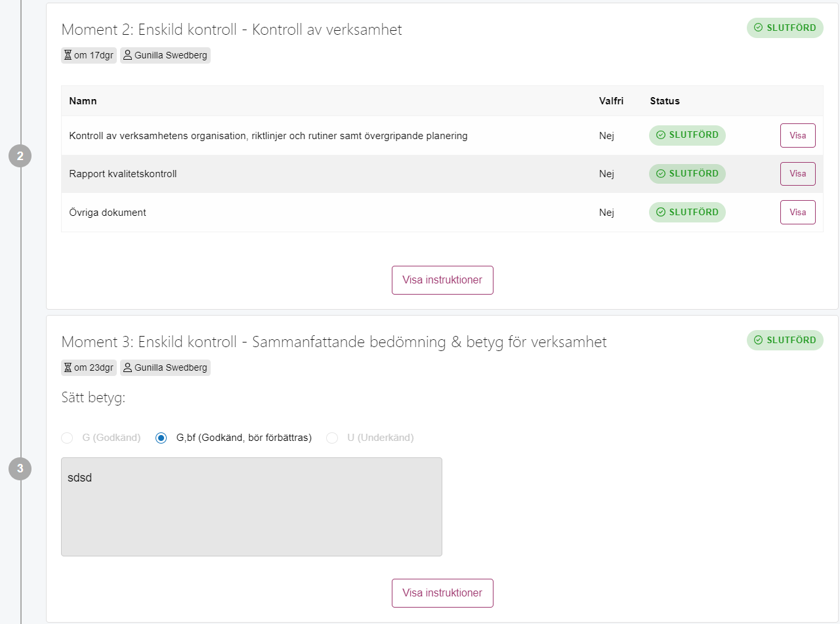The image size is (840, 624).
Task: Click the step 3 timeline circle
Action: tap(20, 468)
